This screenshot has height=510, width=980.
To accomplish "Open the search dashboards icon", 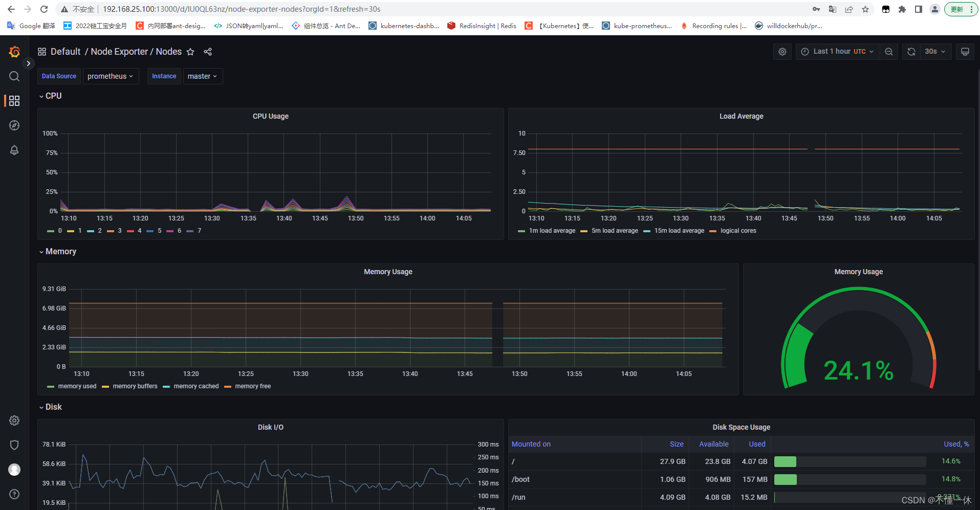I will [x=14, y=76].
